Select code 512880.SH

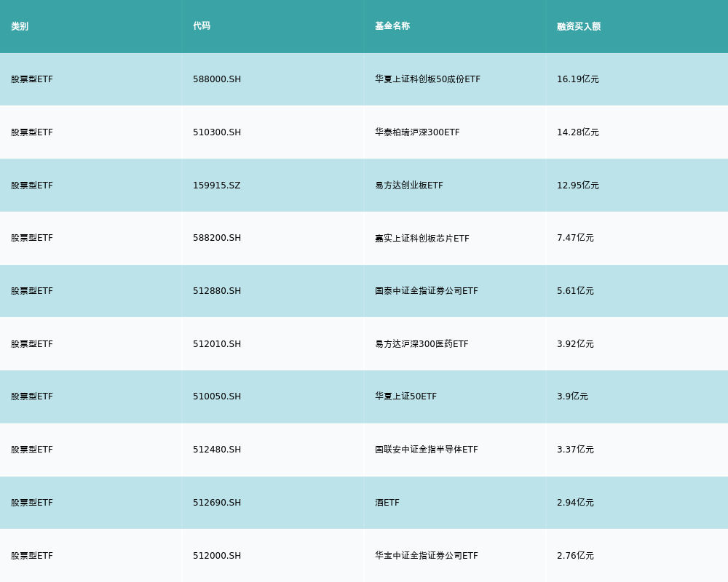coord(217,291)
